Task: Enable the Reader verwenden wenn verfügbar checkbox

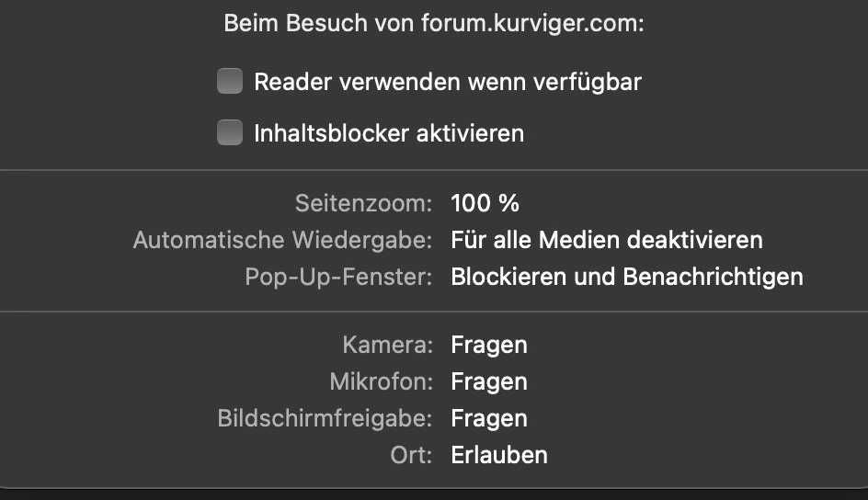Action: point(229,82)
